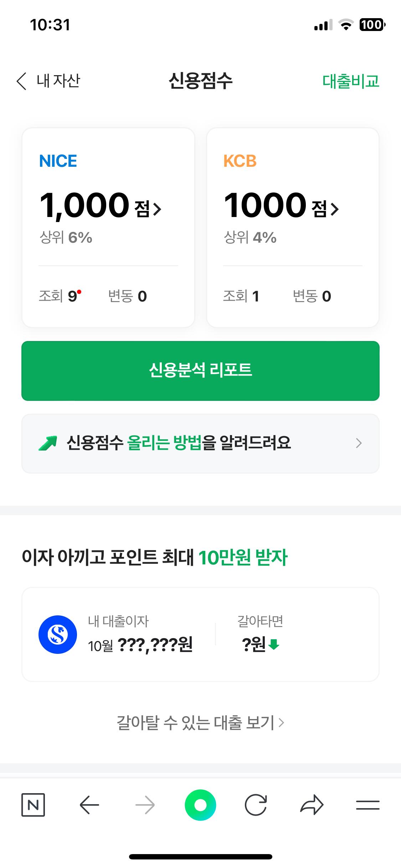Tap the Naver N home icon
Image resolution: width=401 pixels, height=868 pixels.
pyautogui.click(x=33, y=805)
